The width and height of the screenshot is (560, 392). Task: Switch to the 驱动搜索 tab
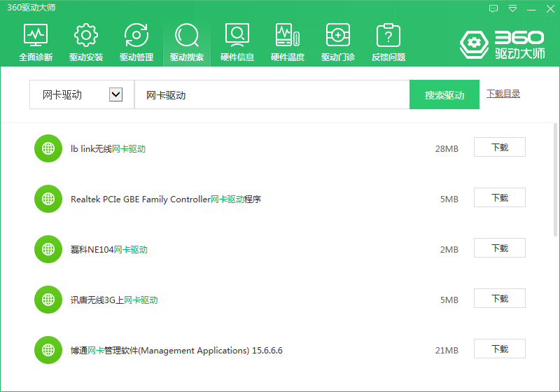[187, 43]
